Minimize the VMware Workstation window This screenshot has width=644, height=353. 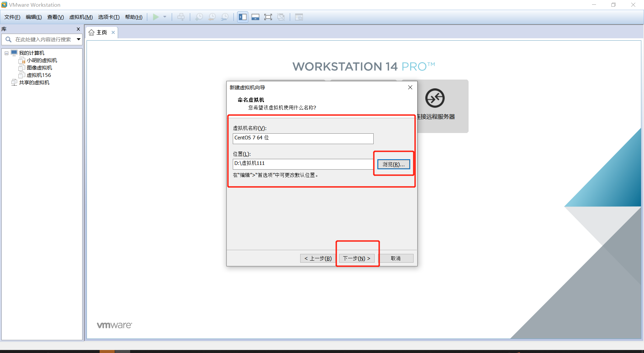tap(594, 5)
